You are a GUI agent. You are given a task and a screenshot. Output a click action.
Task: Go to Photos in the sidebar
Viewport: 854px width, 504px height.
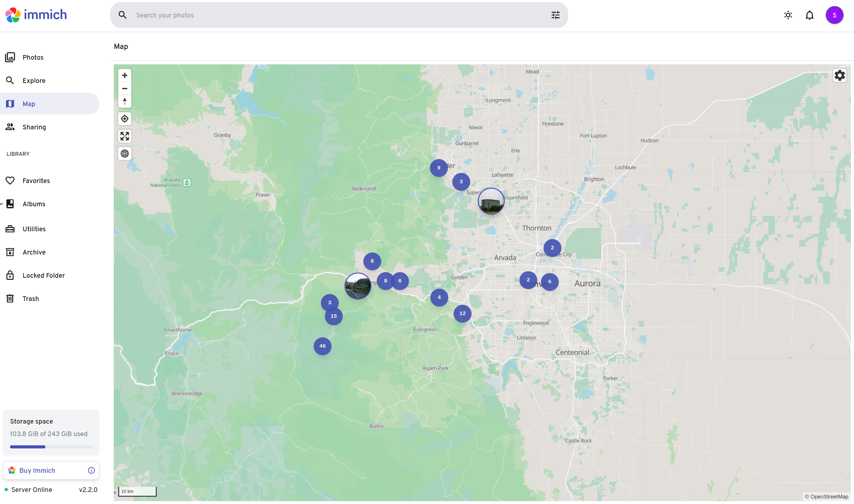[x=33, y=58]
